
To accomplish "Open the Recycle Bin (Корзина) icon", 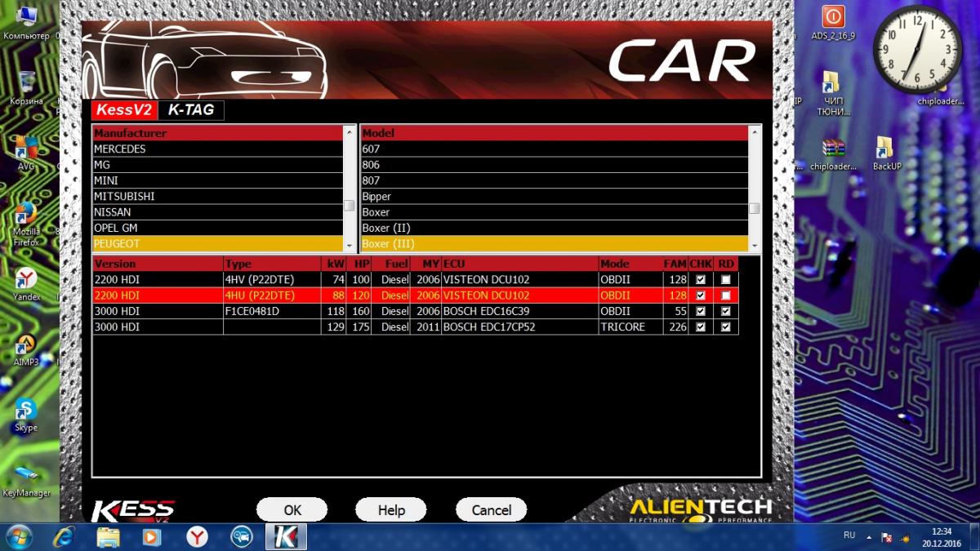I will pos(26,87).
